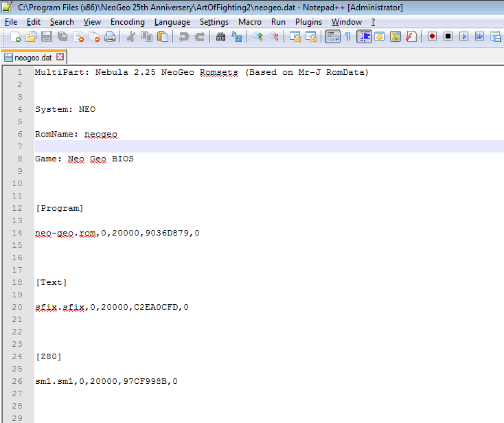Toggle the indent guide display
The height and width of the screenshot is (423, 504).
[x=364, y=36]
